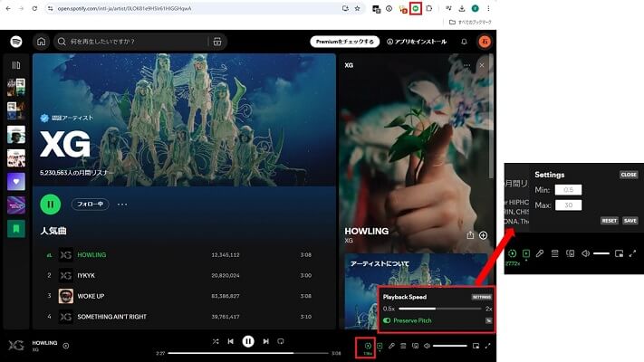Open SETTINGS in Playback Speed popup

pyautogui.click(x=482, y=297)
